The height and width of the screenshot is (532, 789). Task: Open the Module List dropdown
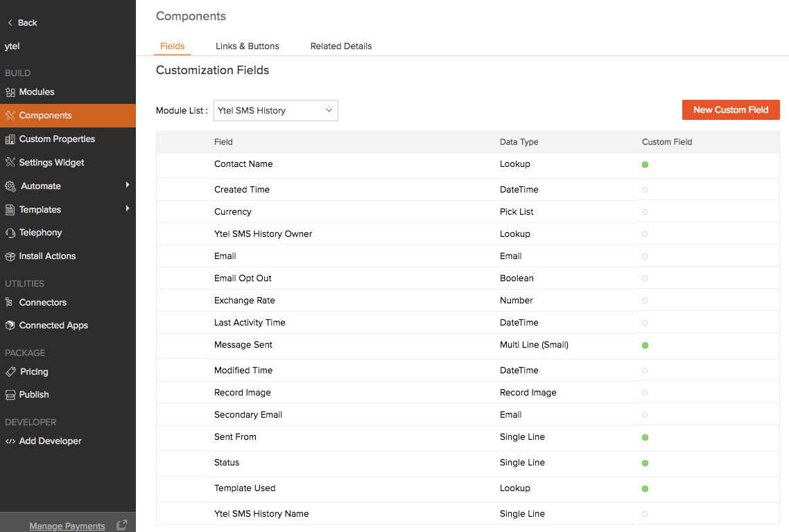pos(276,111)
